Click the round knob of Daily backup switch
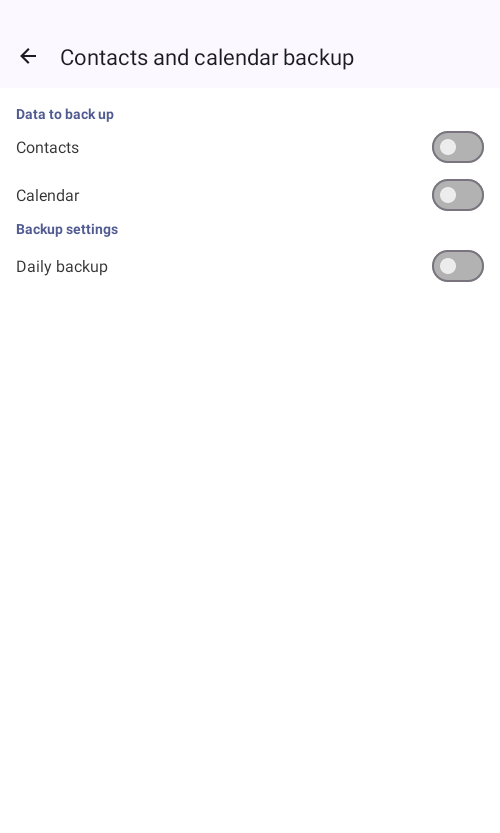 click(448, 266)
